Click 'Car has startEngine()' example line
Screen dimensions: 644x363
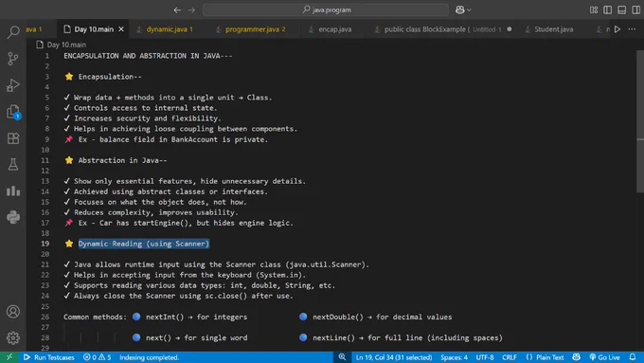click(x=179, y=223)
